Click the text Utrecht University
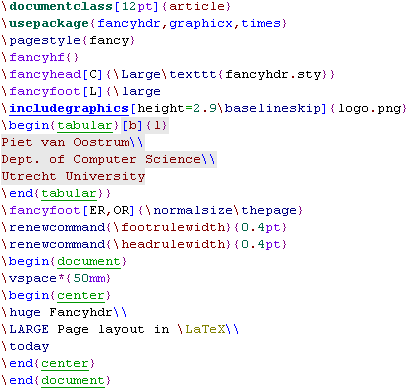This screenshot has height=390, width=407. 73,176
